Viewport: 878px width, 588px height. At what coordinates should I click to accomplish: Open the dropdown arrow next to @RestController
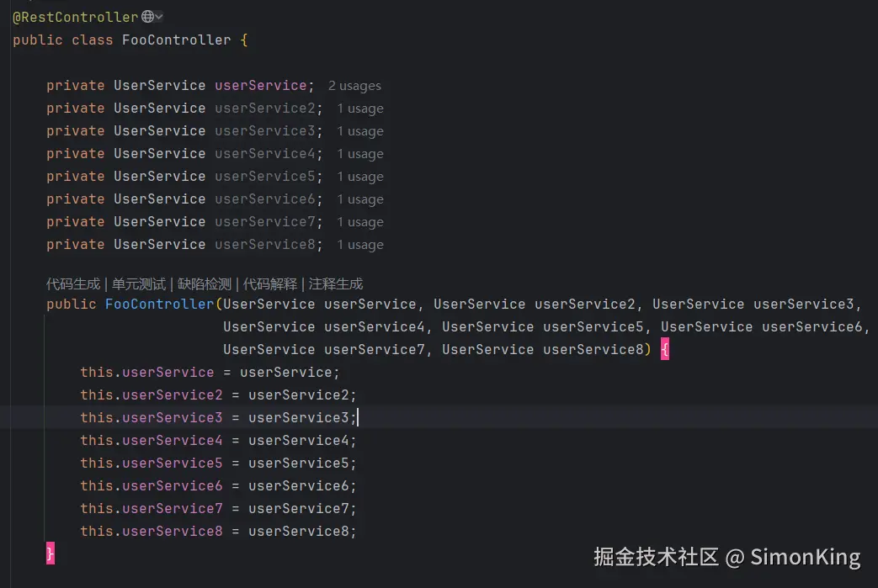tap(159, 17)
